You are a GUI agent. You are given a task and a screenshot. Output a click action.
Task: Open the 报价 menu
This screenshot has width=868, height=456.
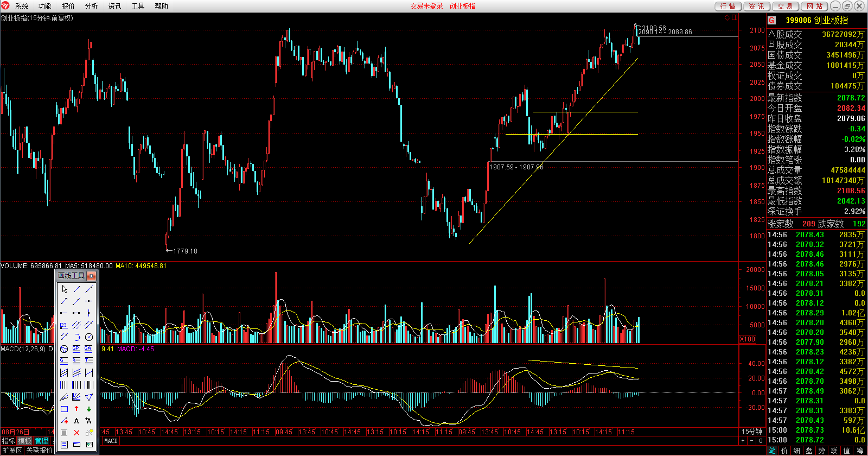pos(68,6)
